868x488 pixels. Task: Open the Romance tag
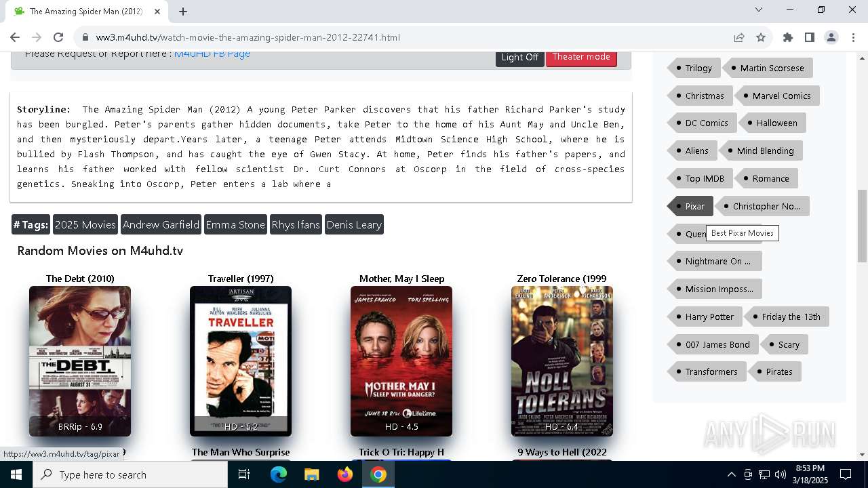pyautogui.click(x=766, y=178)
